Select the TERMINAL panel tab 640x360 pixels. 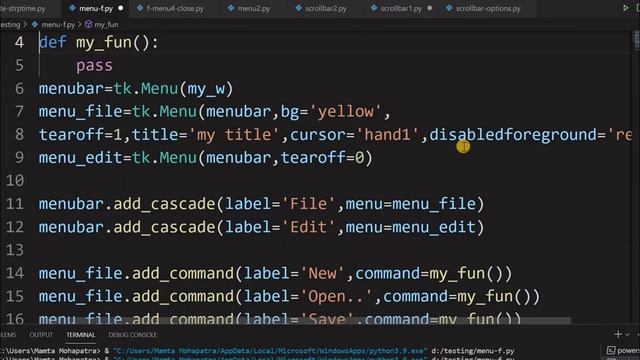[80, 335]
